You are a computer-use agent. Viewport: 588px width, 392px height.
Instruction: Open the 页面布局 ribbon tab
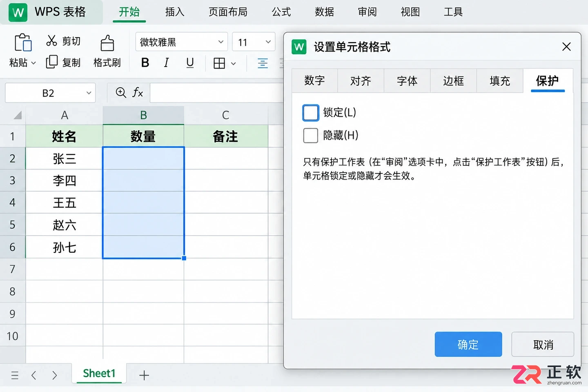228,12
